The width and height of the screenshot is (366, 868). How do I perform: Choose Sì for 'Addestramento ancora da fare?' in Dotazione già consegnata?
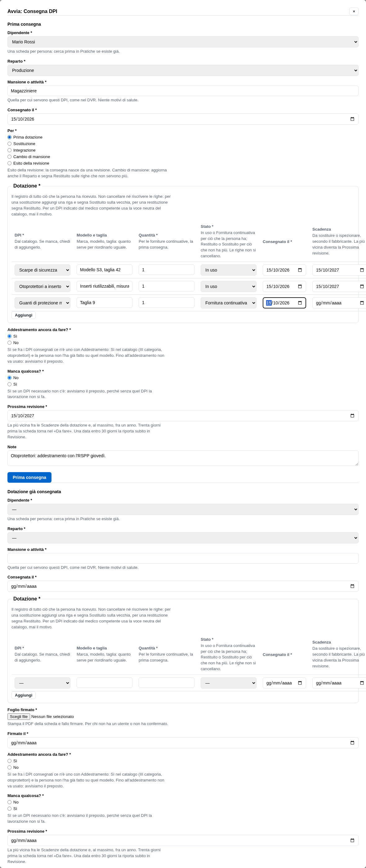coord(9,761)
